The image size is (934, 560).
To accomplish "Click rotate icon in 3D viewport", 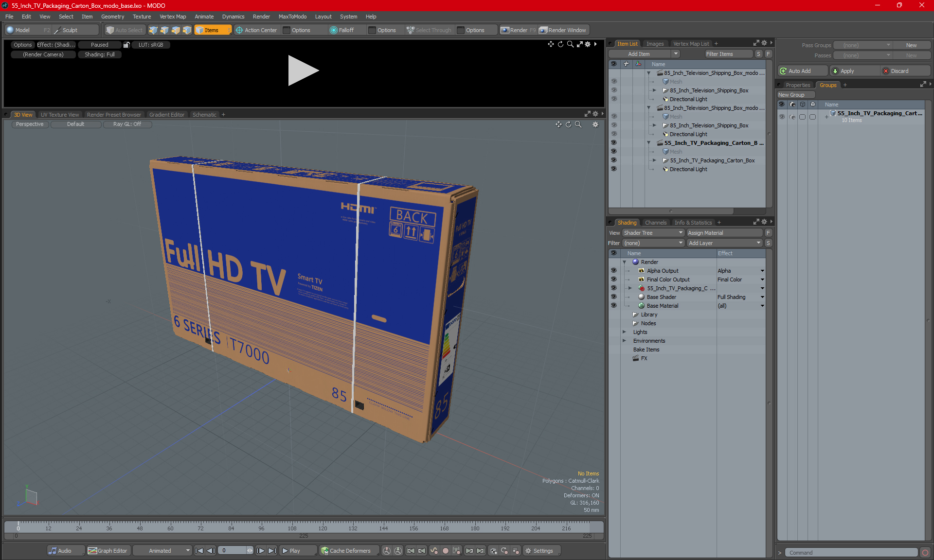I will pos(568,124).
